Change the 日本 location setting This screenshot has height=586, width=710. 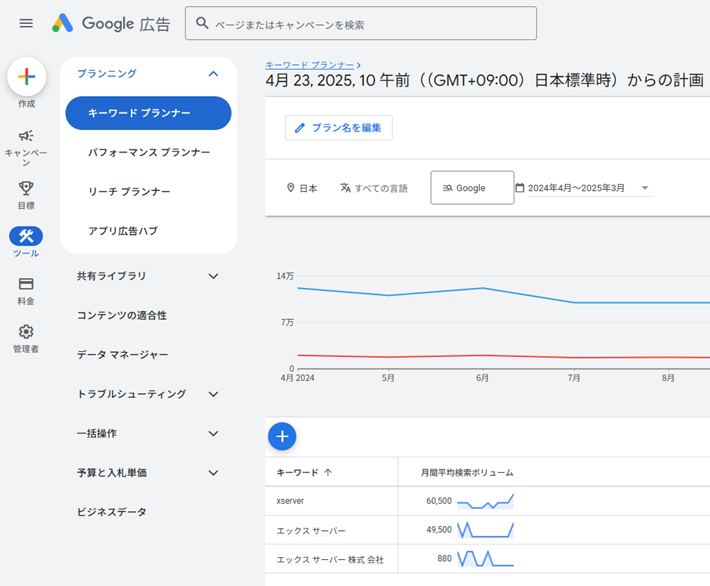pyautogui.click(x=302, y=188)
